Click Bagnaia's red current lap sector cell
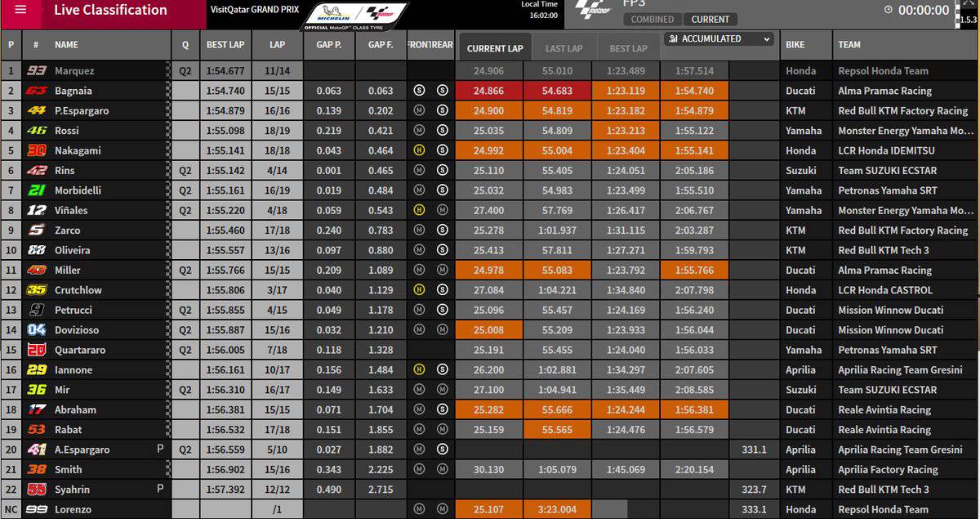980x519 pixels. coord(488,91)
